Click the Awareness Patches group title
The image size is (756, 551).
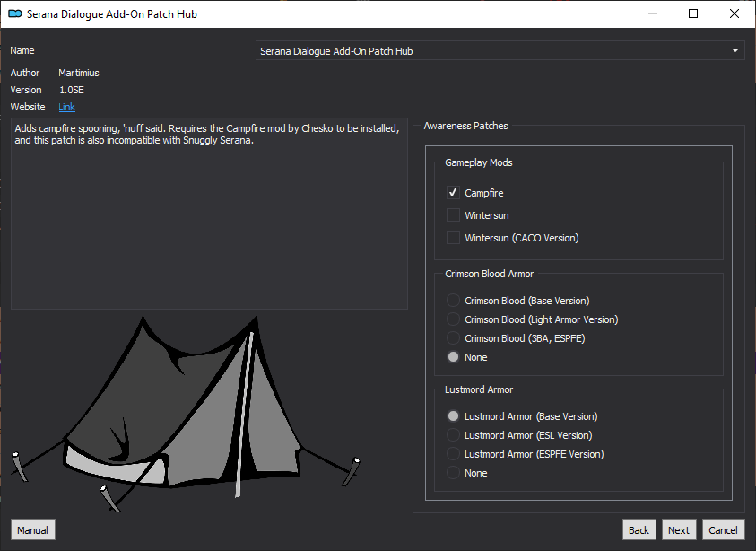465,126
